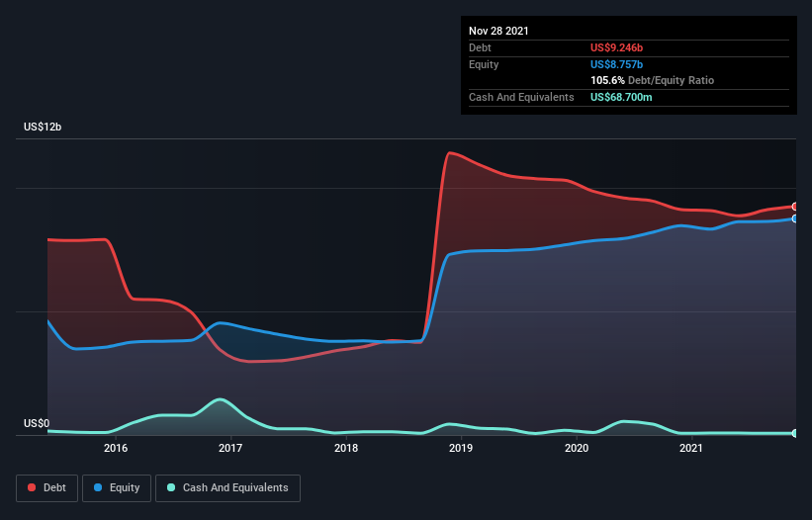
Task: Click the 2021 x-axis label
Action: (x=691, y=448)
